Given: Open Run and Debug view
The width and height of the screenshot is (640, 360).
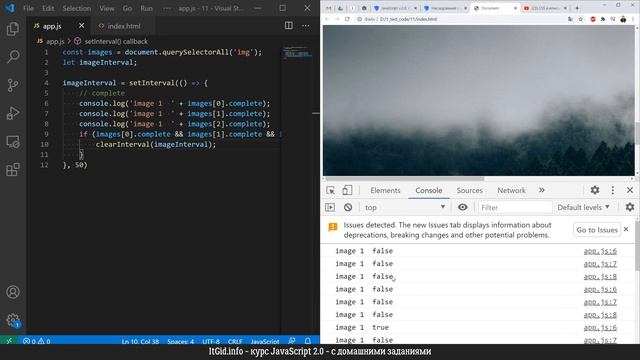Looking at the screenshot, I should (13, 113).
